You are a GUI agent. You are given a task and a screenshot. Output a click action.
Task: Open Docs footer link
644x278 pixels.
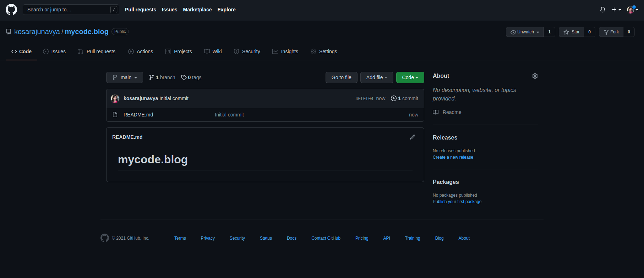point(291,238)
